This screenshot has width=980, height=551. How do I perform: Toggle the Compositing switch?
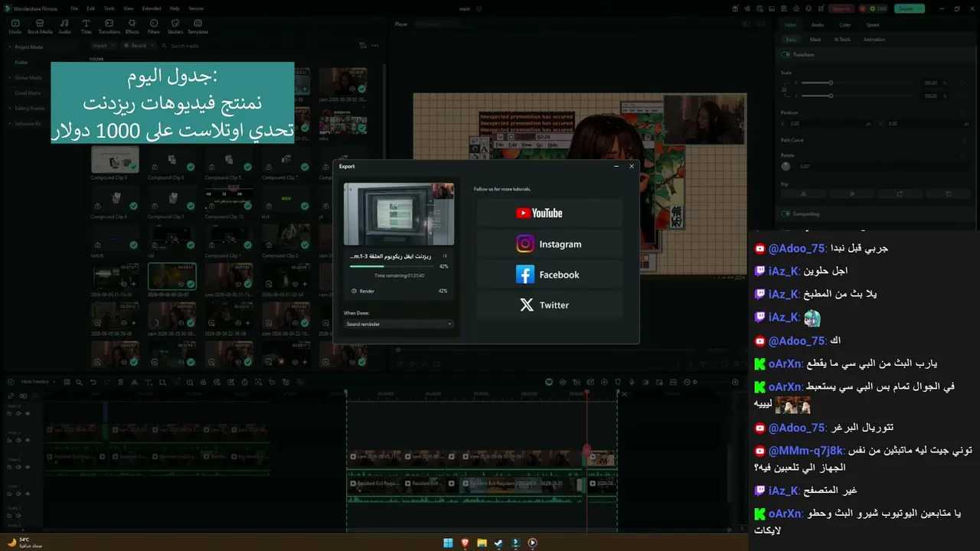786,214
